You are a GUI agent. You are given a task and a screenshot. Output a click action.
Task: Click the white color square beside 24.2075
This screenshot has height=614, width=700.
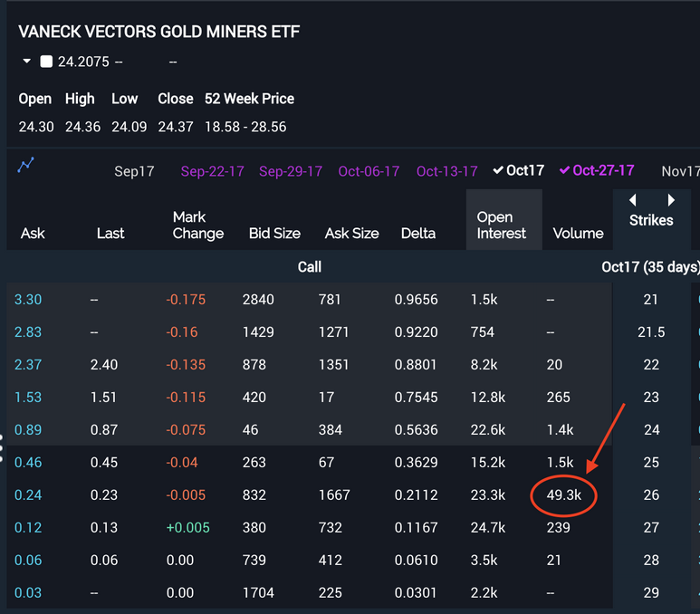tap(46, 62)
